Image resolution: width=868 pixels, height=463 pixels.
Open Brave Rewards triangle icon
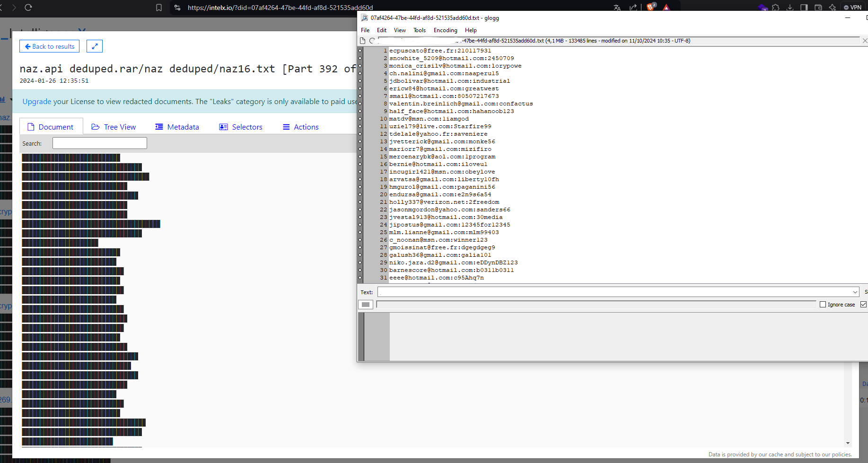(x=666, y=8)
